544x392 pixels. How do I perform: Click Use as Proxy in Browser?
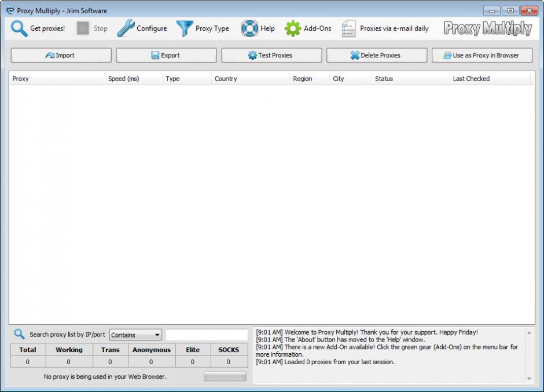click(481, 56)
